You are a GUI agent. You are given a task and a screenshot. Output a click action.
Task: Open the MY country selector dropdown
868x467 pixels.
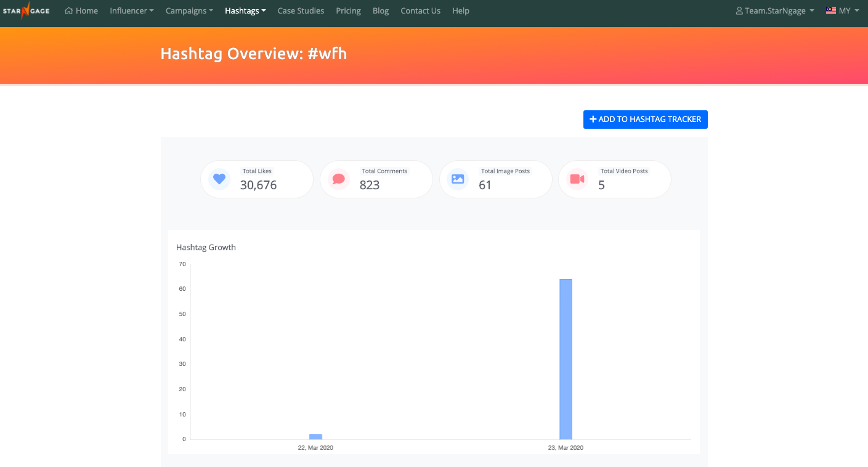(x=843, y=10)
